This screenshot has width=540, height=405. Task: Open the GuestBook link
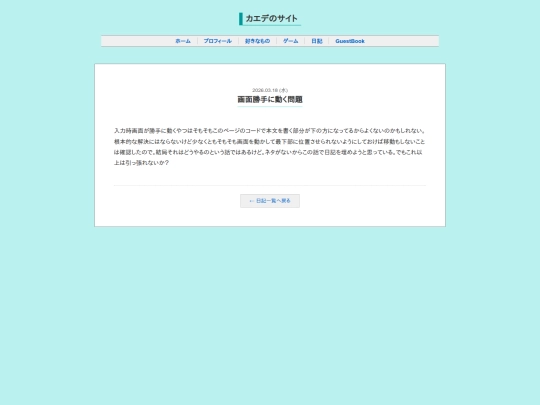click(x=350, y=41)
